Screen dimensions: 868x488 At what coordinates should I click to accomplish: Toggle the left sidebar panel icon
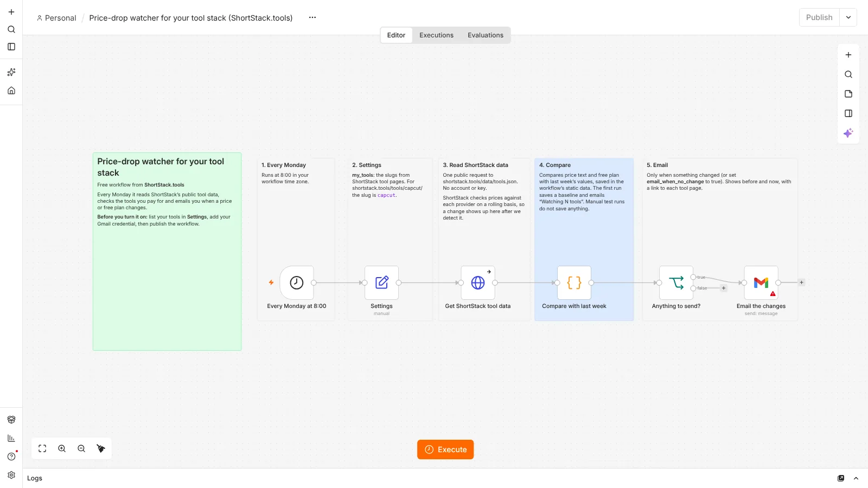11,47
